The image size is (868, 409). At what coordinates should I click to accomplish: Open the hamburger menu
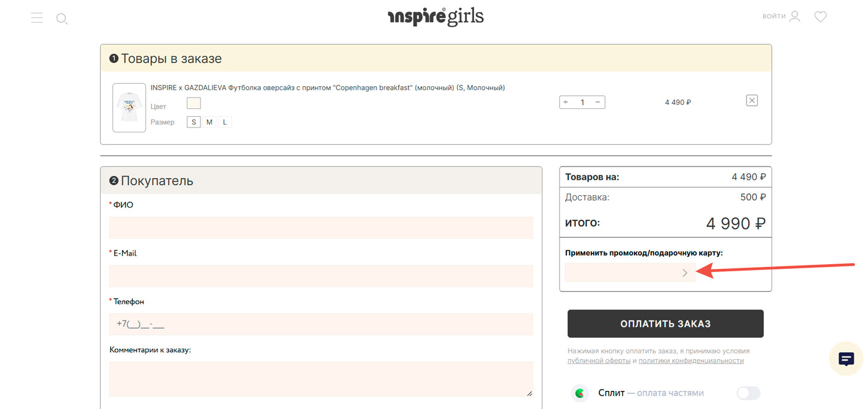coord(37,17)
